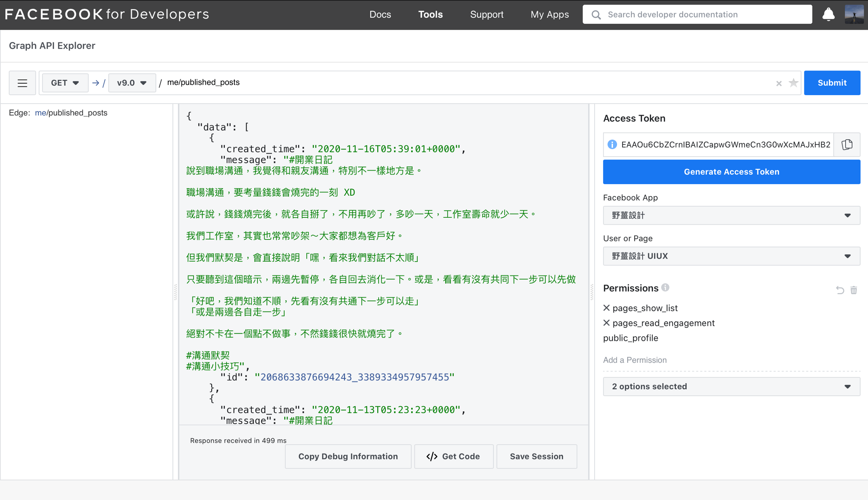Open the post id 2068633876694243 link
Screen dimensions: 868x500
[354, 377]
